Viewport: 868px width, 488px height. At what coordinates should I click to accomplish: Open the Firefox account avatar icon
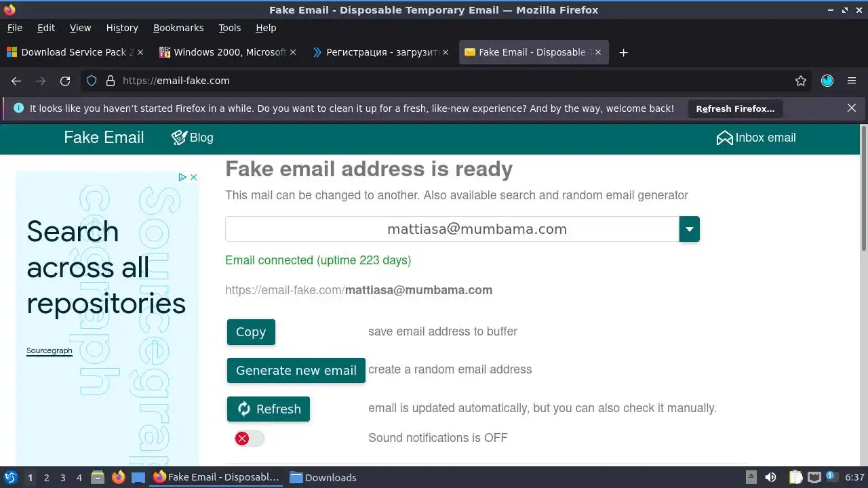pos(827,81)
